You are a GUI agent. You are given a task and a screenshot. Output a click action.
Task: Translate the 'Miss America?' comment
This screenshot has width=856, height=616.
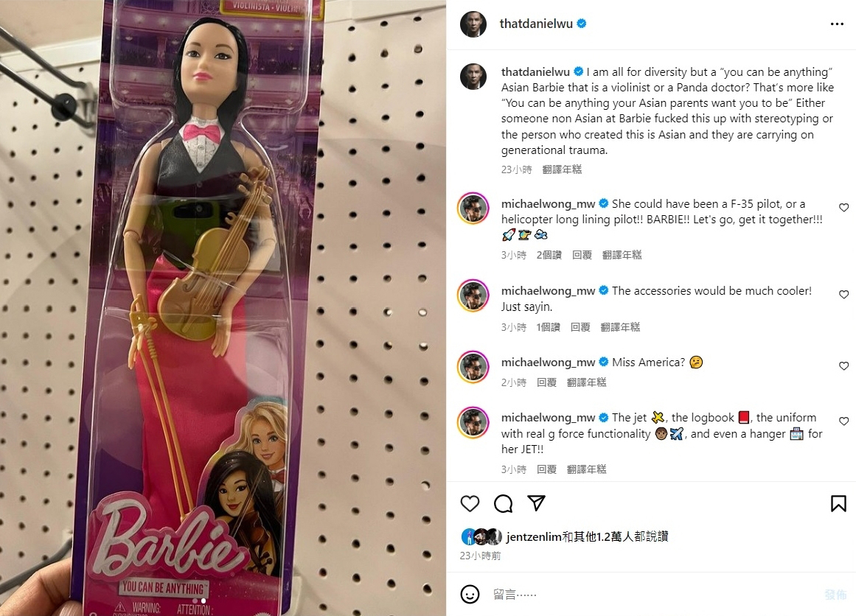coord(586,382)
